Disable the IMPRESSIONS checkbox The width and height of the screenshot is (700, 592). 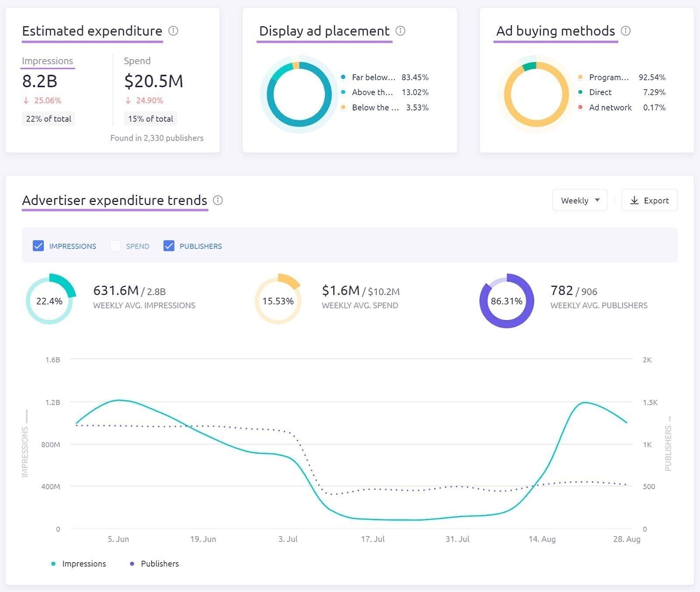tap(38, 246)
